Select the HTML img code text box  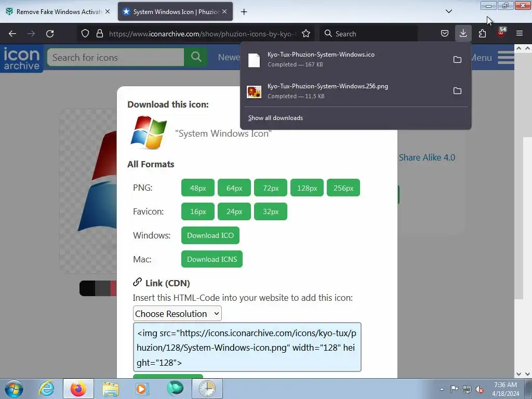tap(247, 347)
